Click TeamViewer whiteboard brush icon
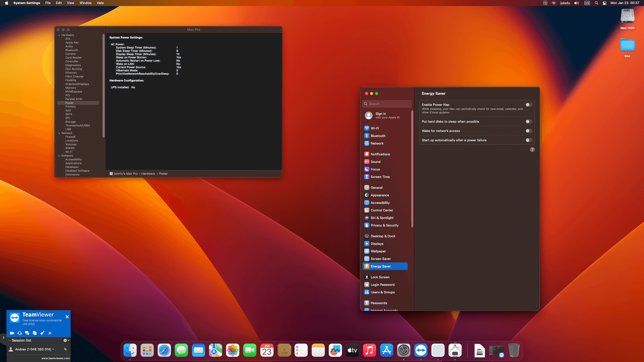 click(x=42, y=333)
